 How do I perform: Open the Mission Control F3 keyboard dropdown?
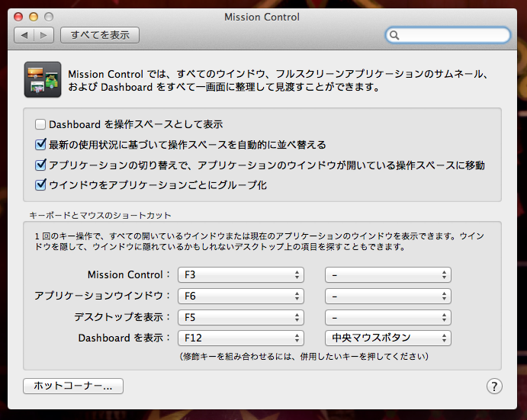tap(241, 275)
